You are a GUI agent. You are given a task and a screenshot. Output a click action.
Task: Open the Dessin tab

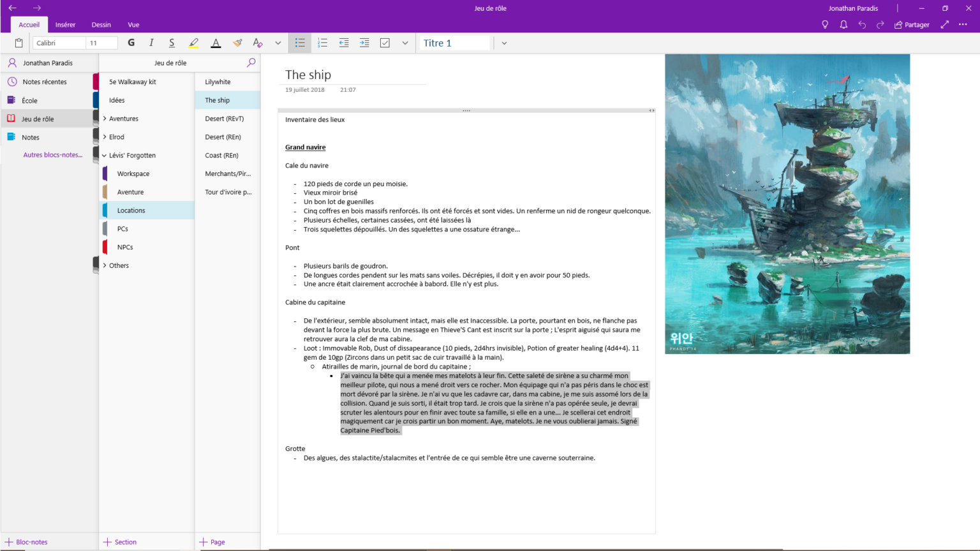point(101,25)
